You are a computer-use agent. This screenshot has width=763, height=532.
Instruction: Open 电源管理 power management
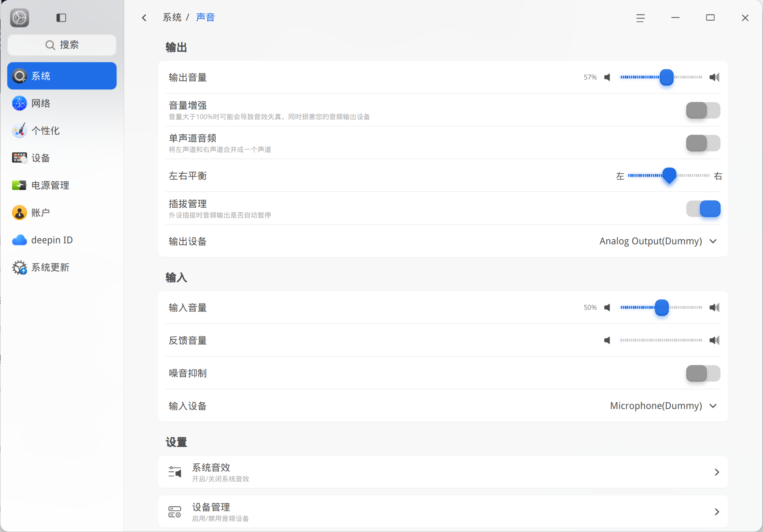(x=62, y=185)
